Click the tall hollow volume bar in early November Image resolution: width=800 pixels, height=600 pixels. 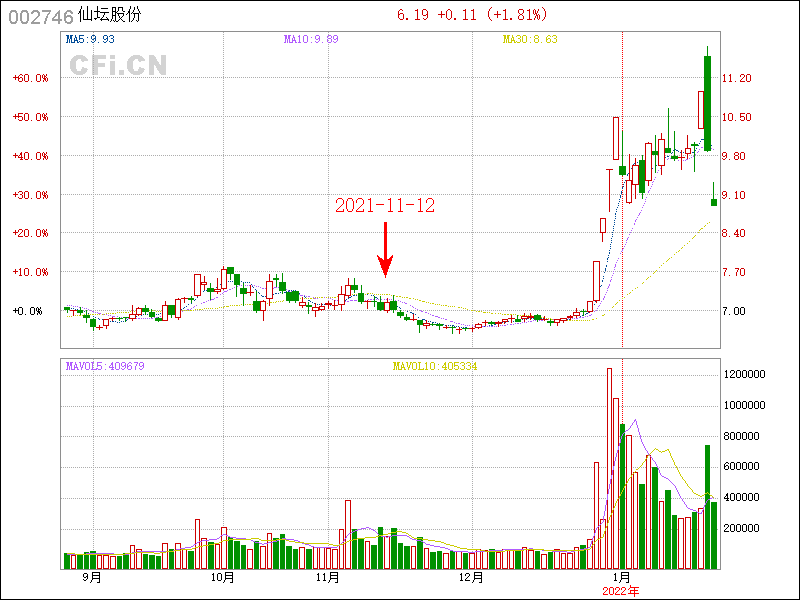point(348,534)
